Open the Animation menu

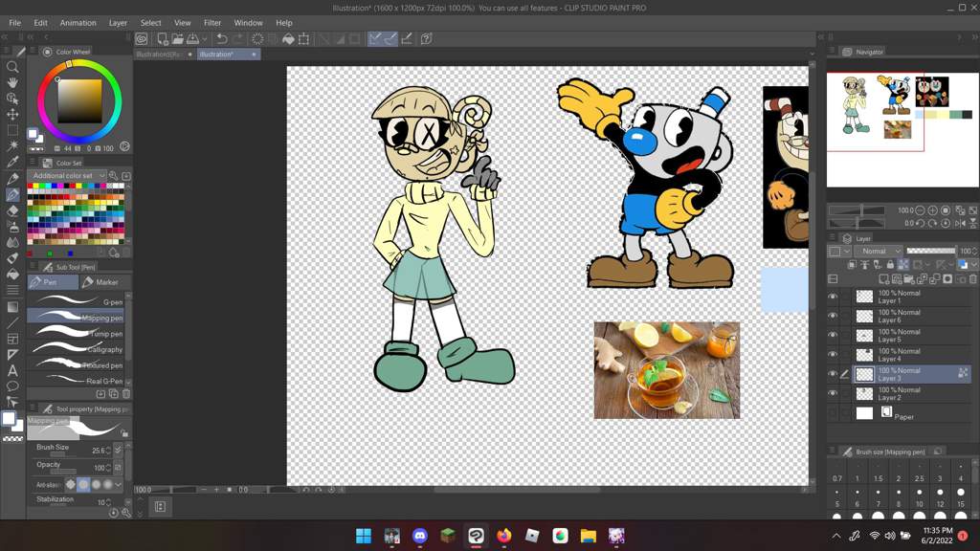(78, 23)
